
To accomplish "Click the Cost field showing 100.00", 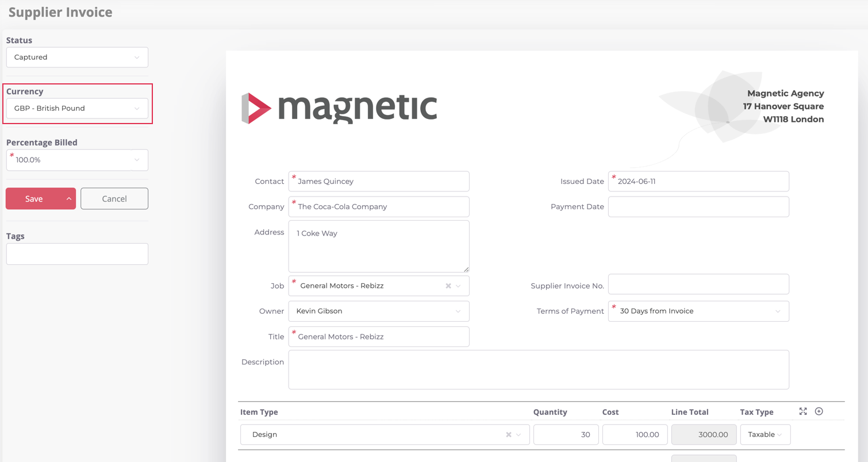I will pos(635,435).
